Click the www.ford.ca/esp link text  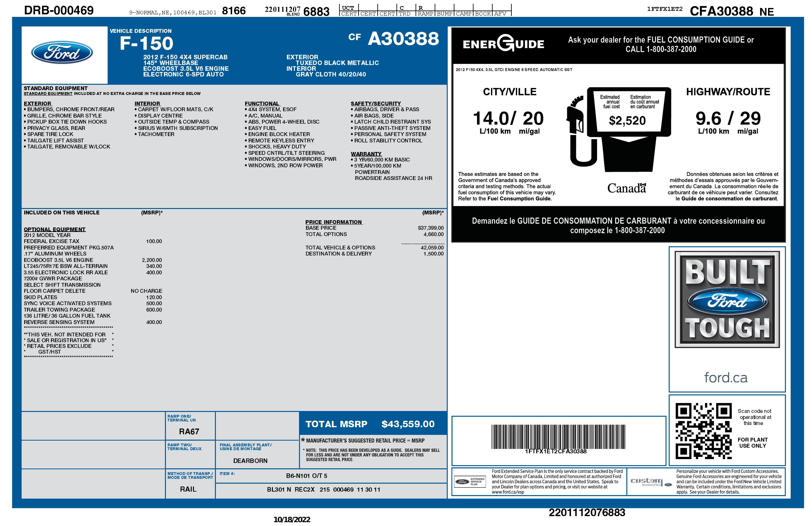pos(508,492)
